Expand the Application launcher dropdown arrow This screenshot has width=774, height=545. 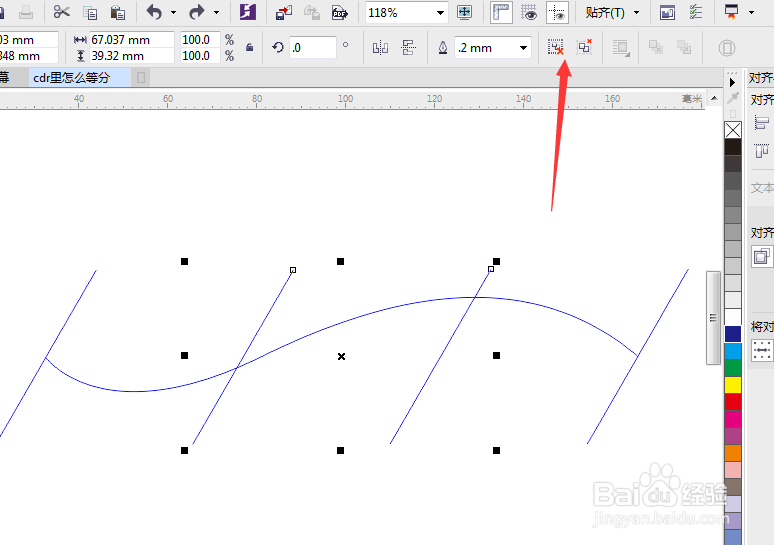[x=751, y=12]
